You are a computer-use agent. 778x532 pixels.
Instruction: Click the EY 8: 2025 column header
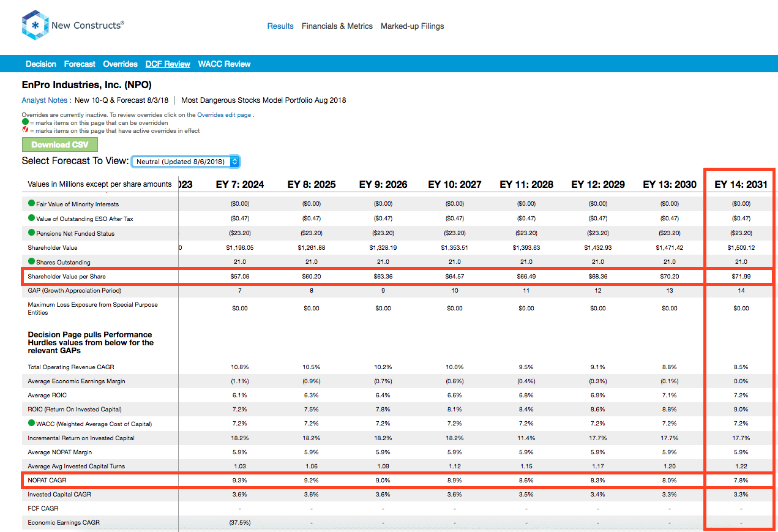coord(312,184)
